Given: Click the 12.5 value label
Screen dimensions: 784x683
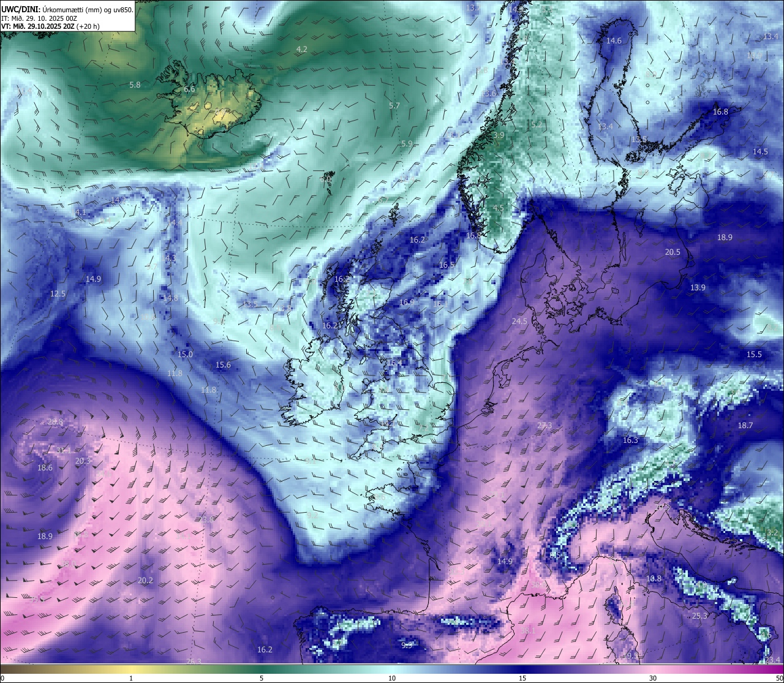Looking at the screenshot, I should coord(58,293).
